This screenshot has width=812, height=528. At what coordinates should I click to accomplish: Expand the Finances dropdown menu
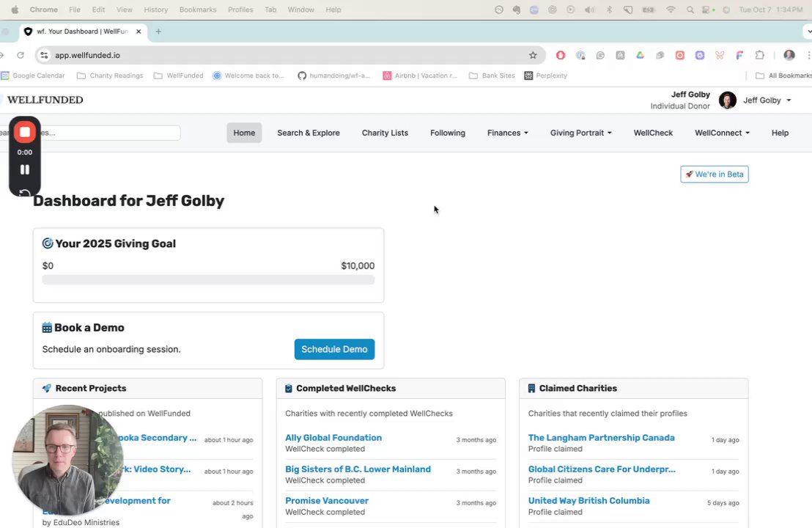[x=507, y=133]
